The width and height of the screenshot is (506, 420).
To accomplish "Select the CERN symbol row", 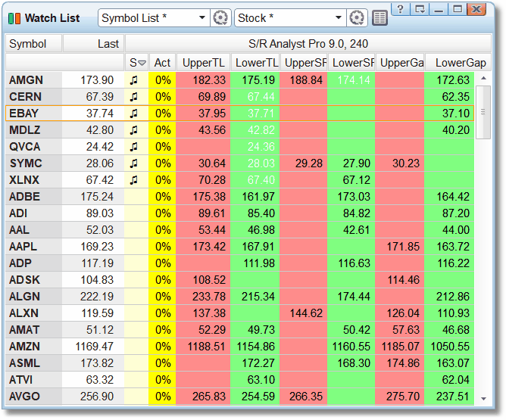I will pos(239,97).
